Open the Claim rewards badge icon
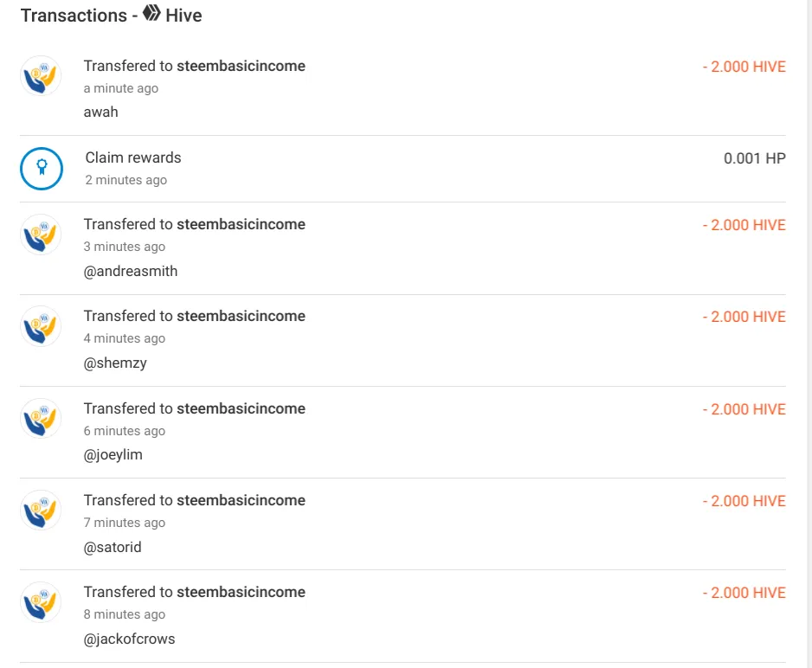Screen dimensions: 812x668 pyautogui.click(x=42, y=169)
